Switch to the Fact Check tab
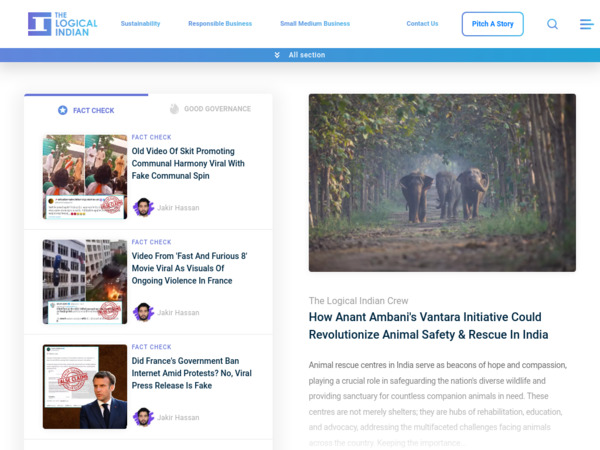 [x=86, y=110]
